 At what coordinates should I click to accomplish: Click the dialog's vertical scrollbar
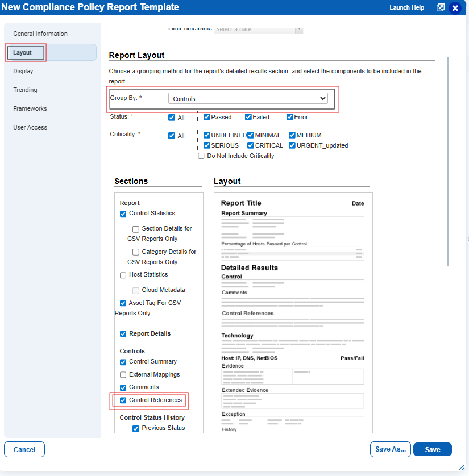click(448, 161)
